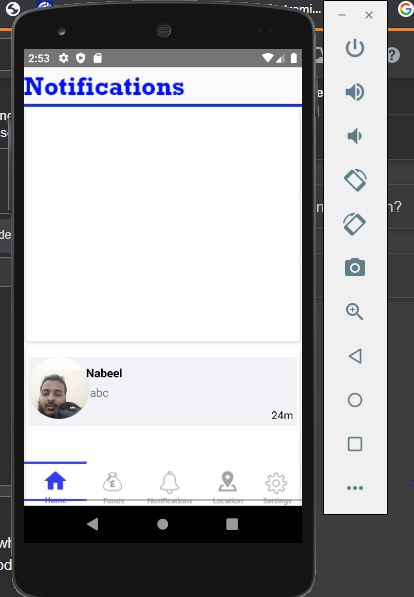
Task: Open the Funds money bag tab
Action: pos(113,482)
